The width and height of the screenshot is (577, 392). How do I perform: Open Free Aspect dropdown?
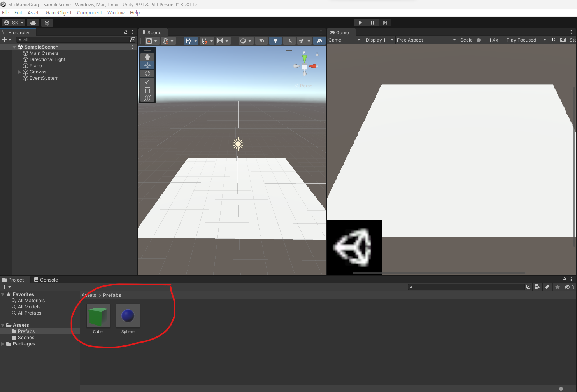(x=426, y=40)
